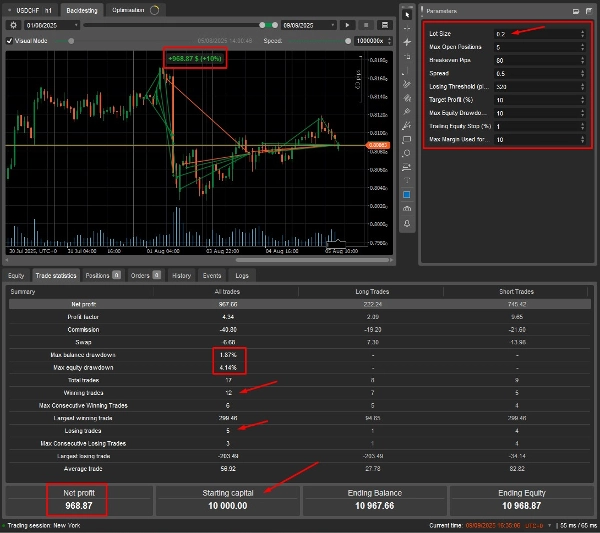Image resolution: width=600 pixels, height=533 pixels.
Task: Open the Events tab
Action: click(x=212, y=275)
